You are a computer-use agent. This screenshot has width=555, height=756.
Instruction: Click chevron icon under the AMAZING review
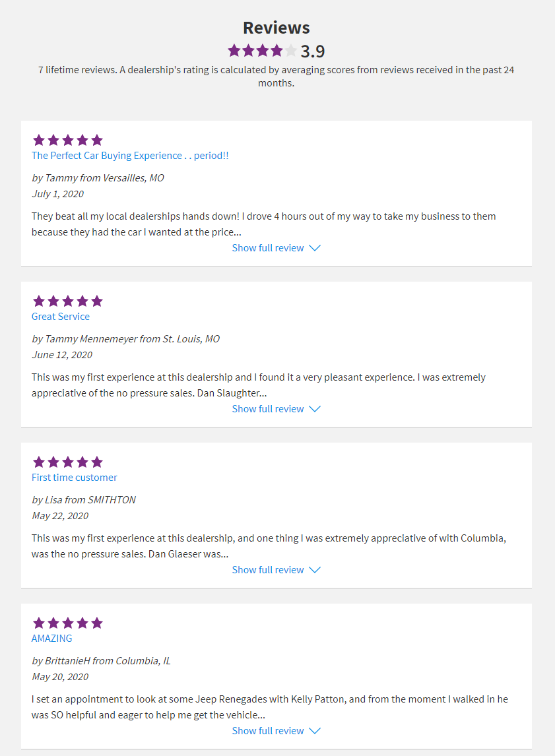[x=315, y=731]
